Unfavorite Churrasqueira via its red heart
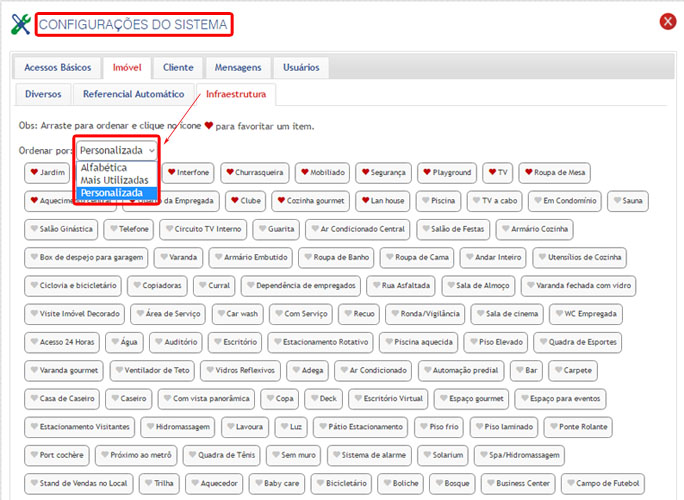Image resolution: width=684 pixels, height=500 pixels. (x=230, y=172)
